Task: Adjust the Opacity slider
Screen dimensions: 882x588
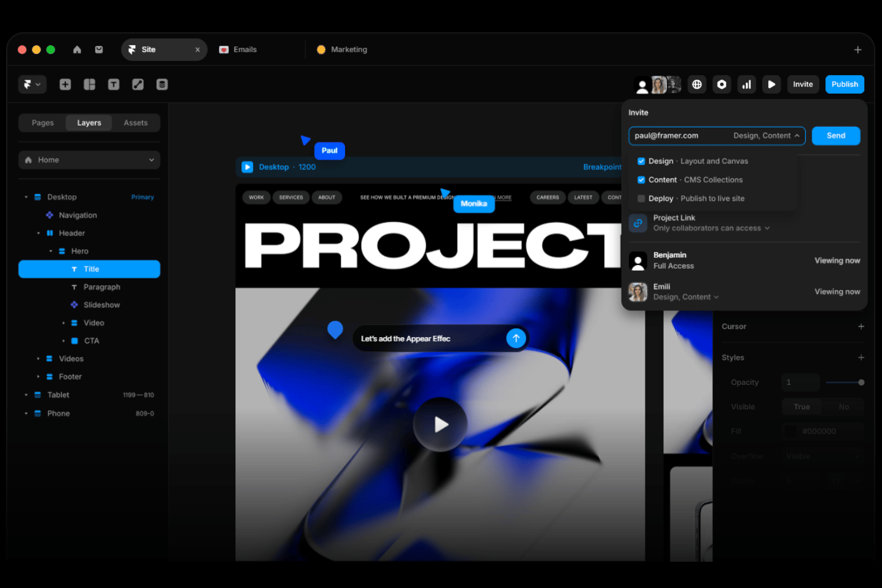Action: pyautogui.click(x=845, y=382)
